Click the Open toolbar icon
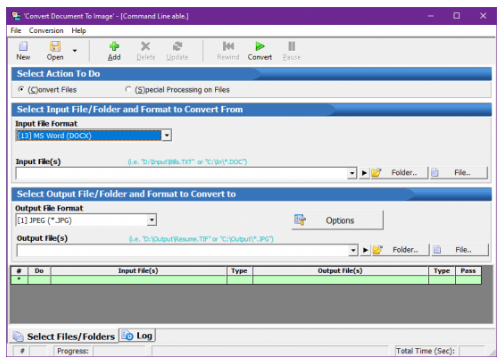The height and width of the screenshot is (363, 503). pyautogui.click(x=55, y=51)
